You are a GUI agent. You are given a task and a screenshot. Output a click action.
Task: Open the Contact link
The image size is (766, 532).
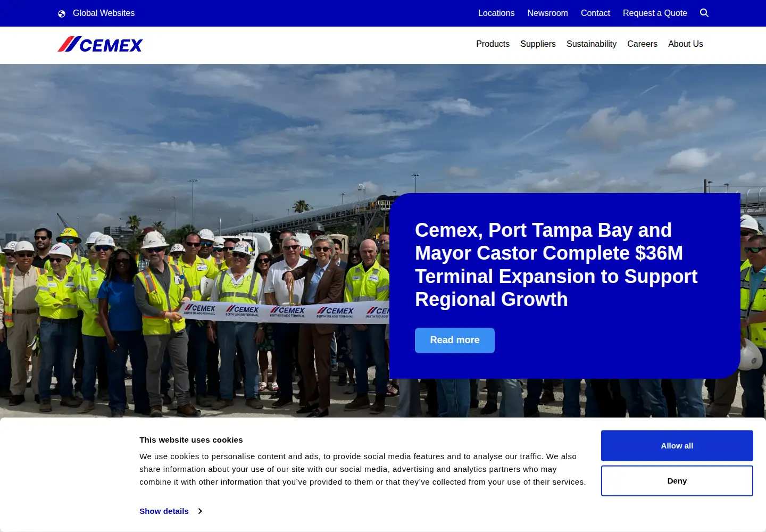[595, 13]
